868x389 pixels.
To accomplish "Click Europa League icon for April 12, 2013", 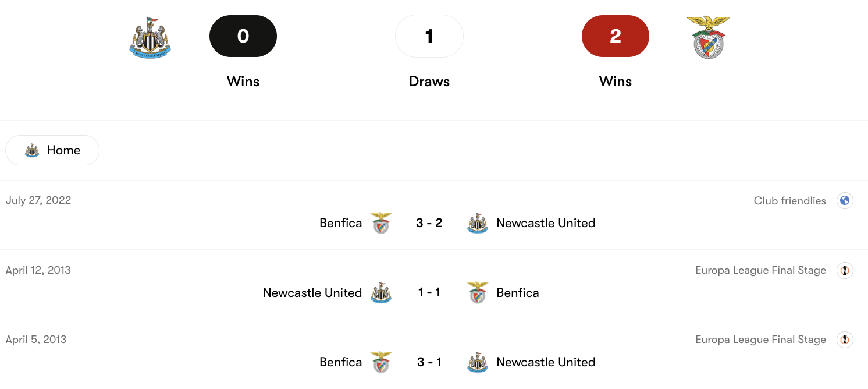I will [x=845, y=270].
